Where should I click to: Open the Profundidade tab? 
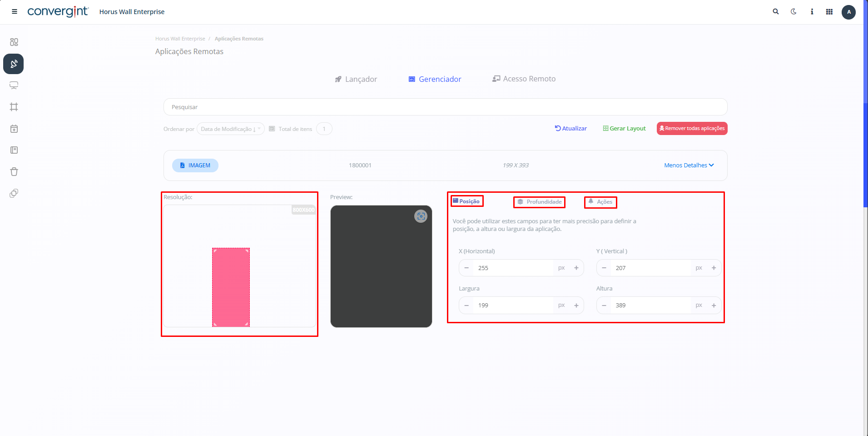pyautogui.click(x=540, y=202)
